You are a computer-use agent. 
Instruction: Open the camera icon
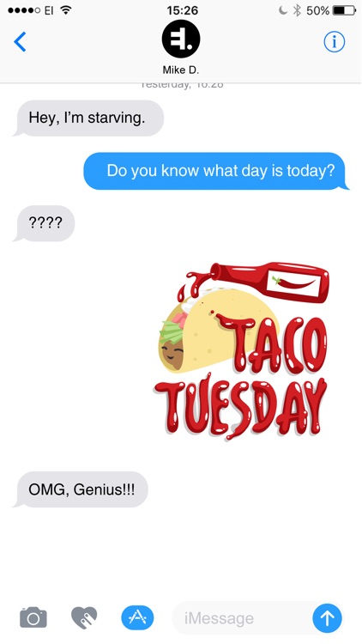(x=33, y=617)
